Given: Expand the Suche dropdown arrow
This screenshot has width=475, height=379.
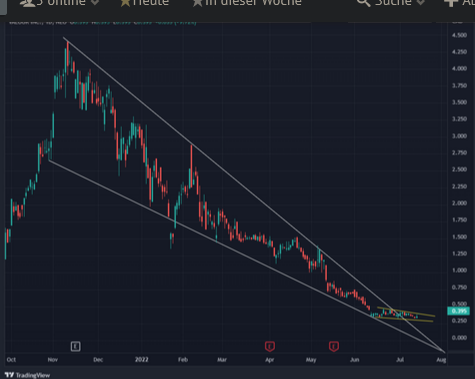Looking at the screenshot, I should pos(421,3).
